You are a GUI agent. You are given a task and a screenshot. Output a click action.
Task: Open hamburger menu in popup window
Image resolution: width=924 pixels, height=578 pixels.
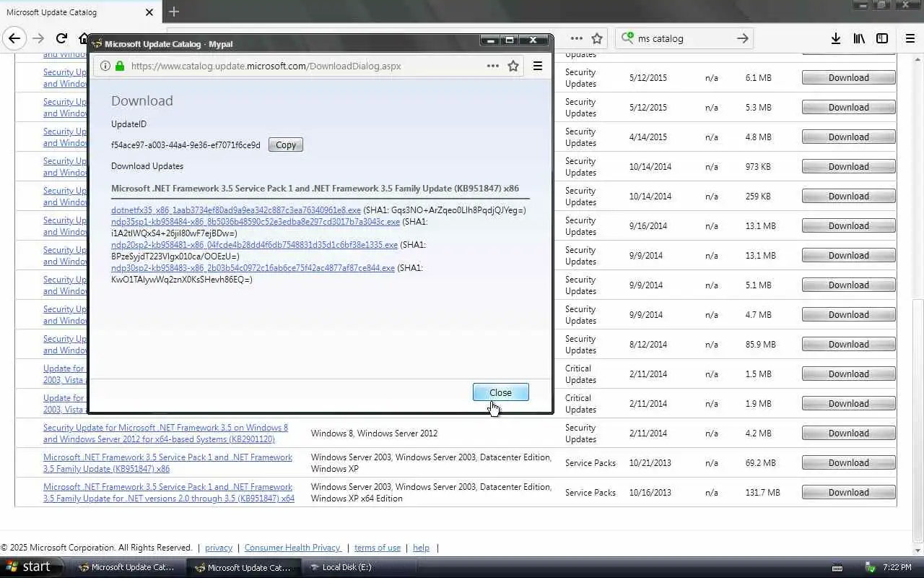coord(538,66)
